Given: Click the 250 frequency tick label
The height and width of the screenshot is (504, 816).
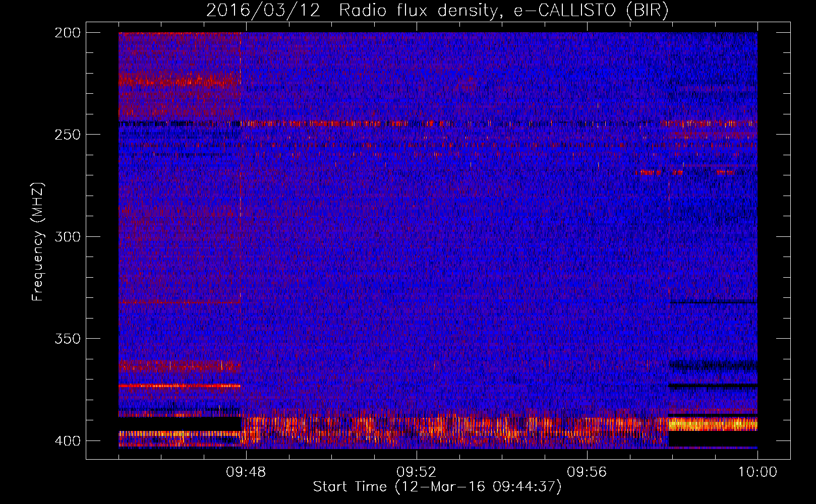Looking at the screenshot, I should point(67,135).
